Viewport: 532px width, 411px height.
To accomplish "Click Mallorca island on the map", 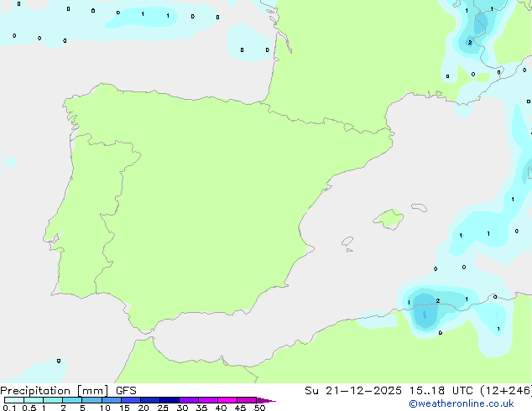I will click(389, 219).
